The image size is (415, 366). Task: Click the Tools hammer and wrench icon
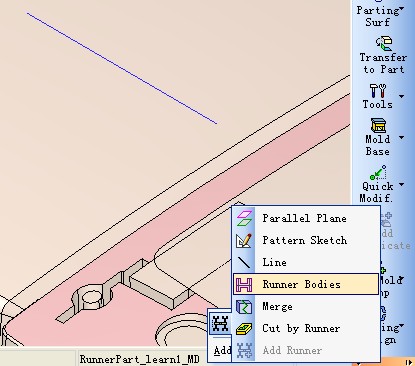[378, 91]
